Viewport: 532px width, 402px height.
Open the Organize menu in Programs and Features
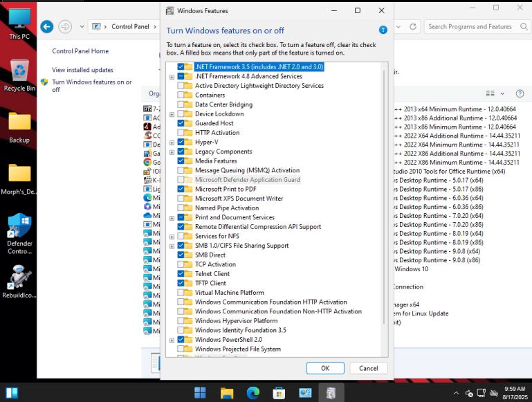154,93
